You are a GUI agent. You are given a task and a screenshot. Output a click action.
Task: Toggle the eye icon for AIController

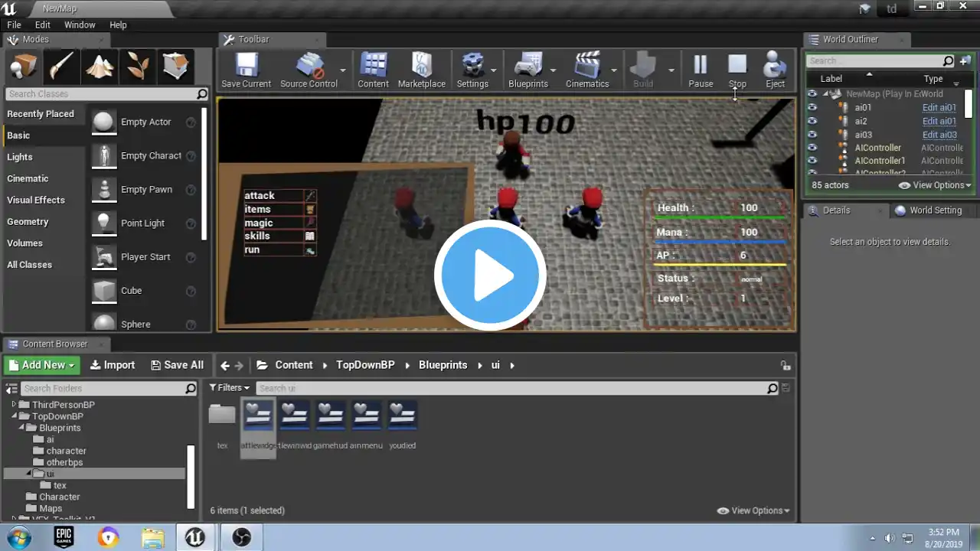(x=812, y=148)
